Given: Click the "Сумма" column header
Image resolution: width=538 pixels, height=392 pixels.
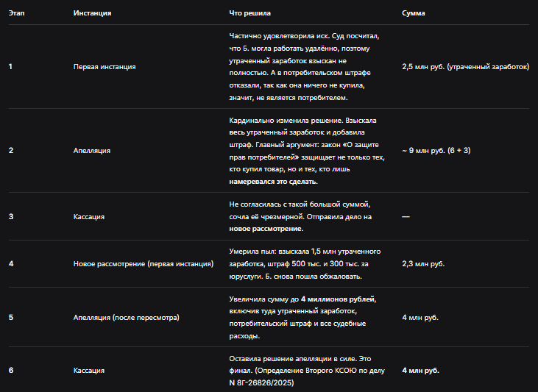Looking at the screenshot, I should coord(414,13).
